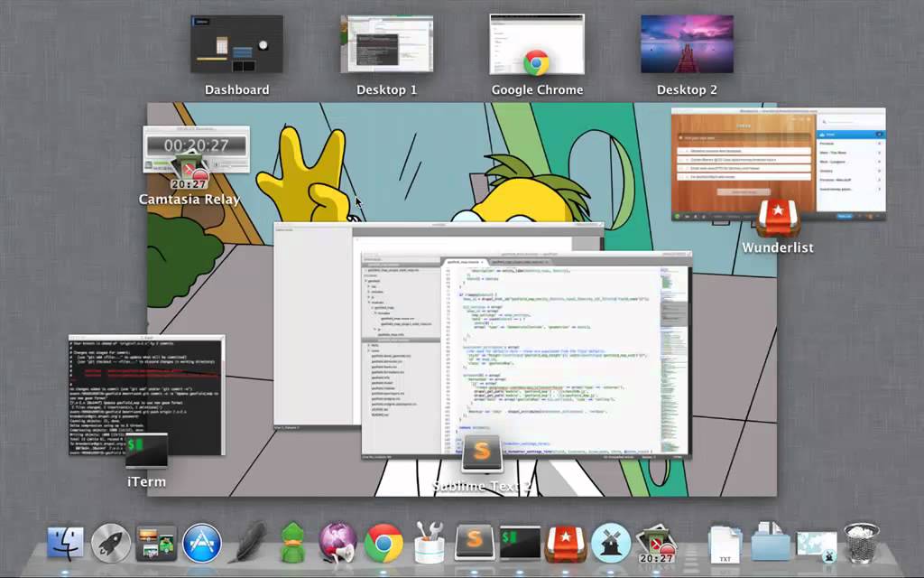Open the Trash in the Dock
Screen dimensions: 924x578
click(862, 543)
